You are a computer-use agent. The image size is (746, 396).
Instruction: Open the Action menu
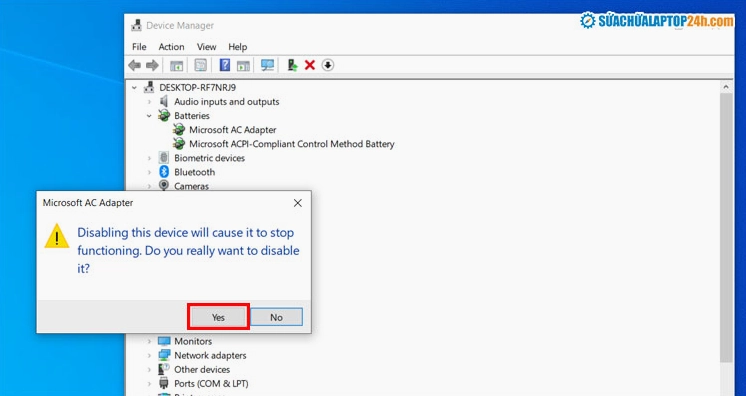(171, 47)
